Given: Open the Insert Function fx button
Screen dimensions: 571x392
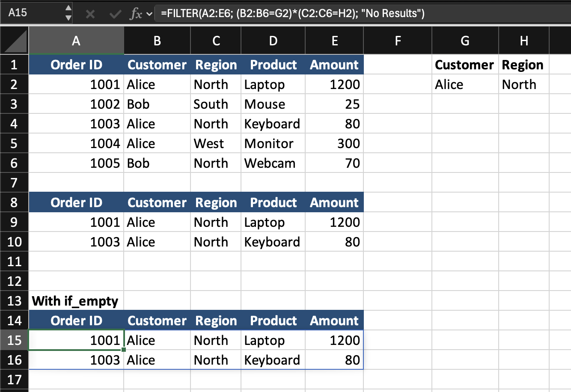Looking at the screenshot, I should coord(136,14).
